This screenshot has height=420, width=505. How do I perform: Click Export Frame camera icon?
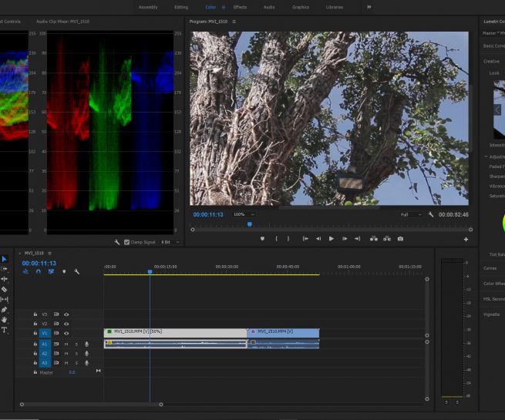(400, 239)
